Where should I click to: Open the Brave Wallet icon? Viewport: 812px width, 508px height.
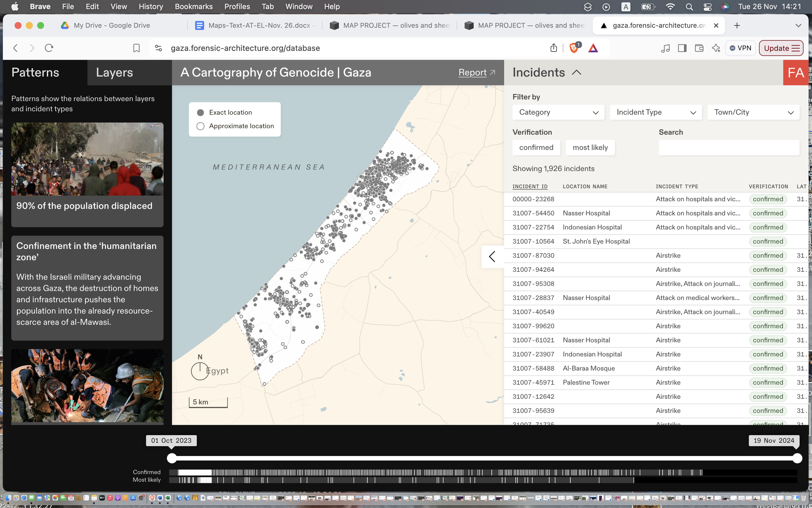699,48
